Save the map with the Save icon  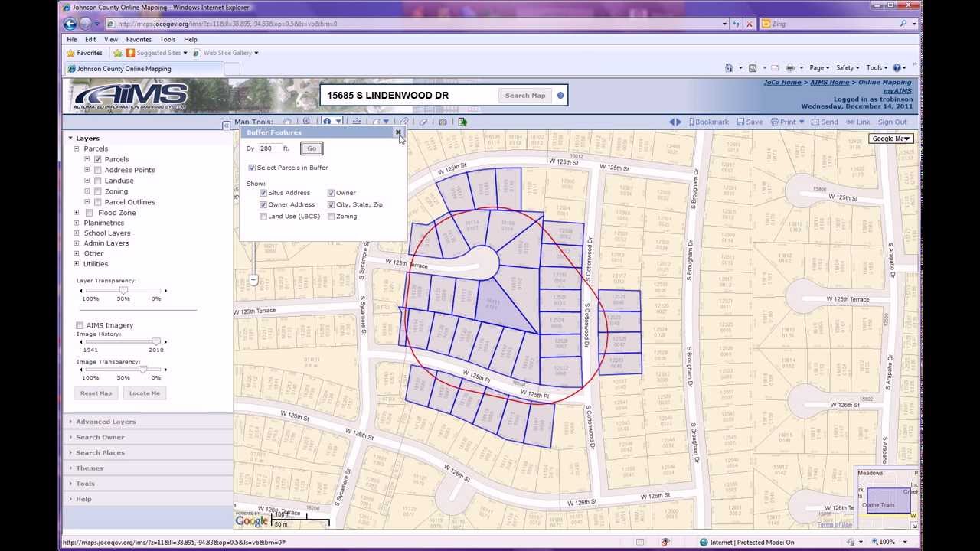[x=740, y=122]
